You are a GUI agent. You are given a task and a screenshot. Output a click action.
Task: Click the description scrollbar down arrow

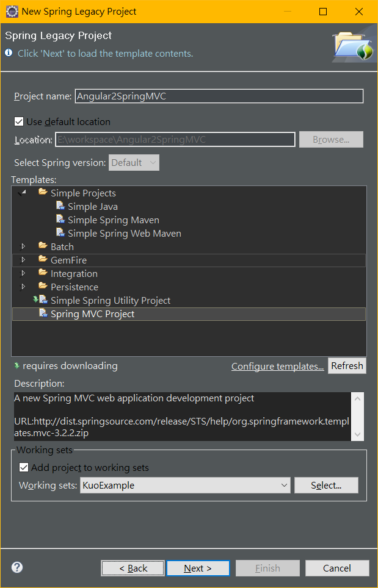[x=357, y=435]
